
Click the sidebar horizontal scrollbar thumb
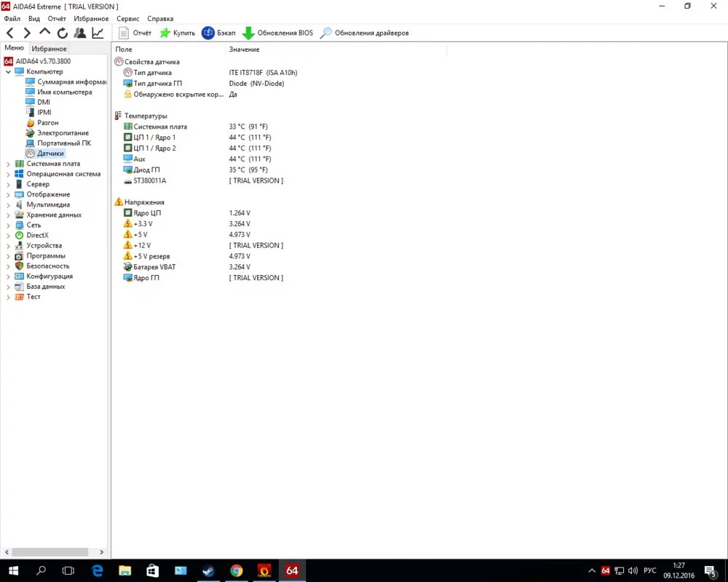tap(50, 552)
